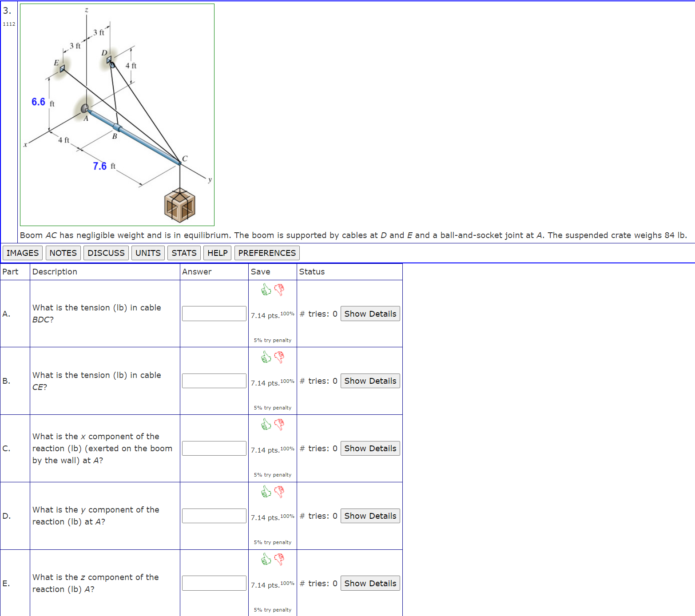Focus the answer field for x reaction at A

[x=214, y=448]
